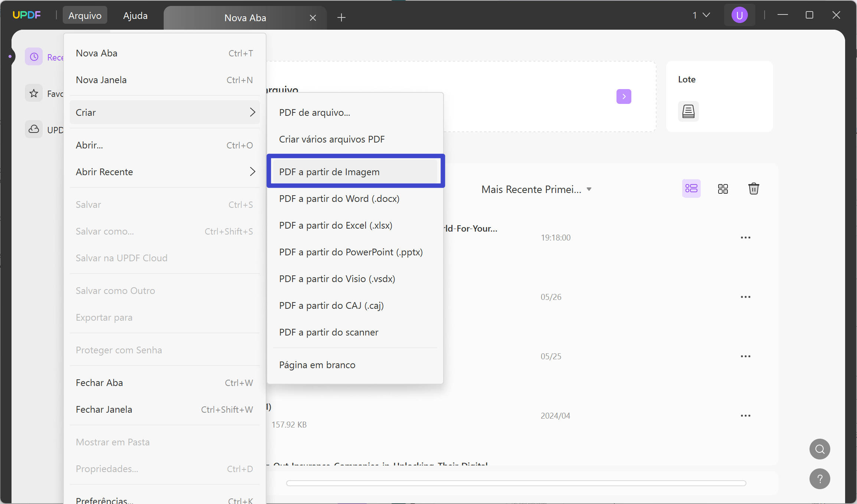Image resolution: width=857 pixels, height=504 pixels.
Task: Click the purple user avatar icon
Action: (739, 15)
